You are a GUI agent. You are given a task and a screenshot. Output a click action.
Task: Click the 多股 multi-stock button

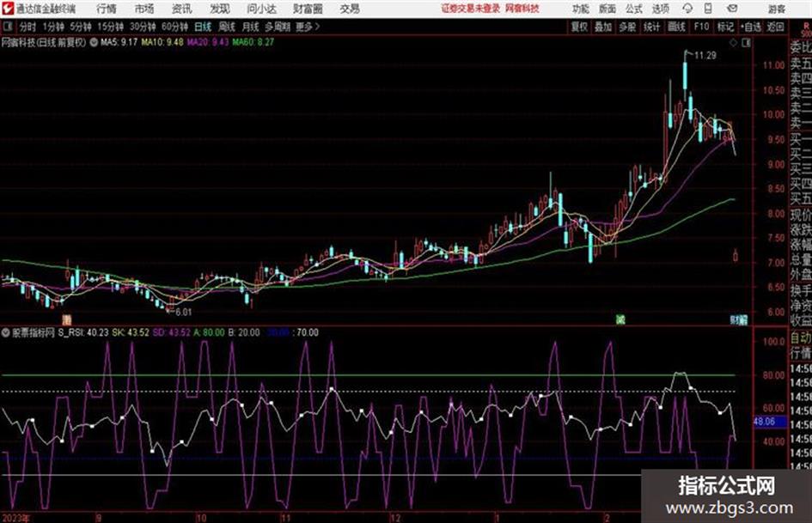pos(627,27)
